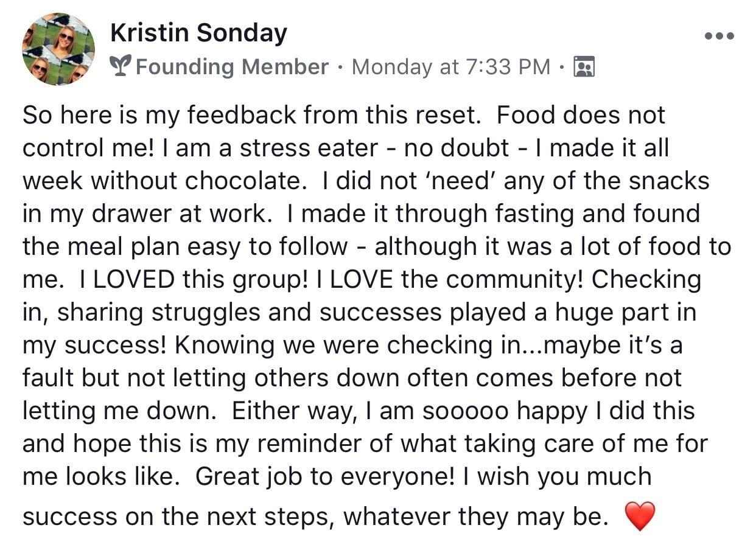Click the group members audience icon

pyautogui.click(x=584, y=66)
